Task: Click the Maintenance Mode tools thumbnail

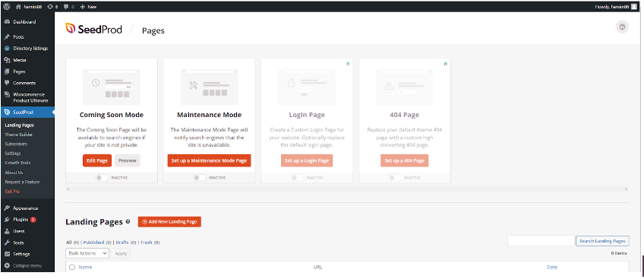Action: point(209,87)
